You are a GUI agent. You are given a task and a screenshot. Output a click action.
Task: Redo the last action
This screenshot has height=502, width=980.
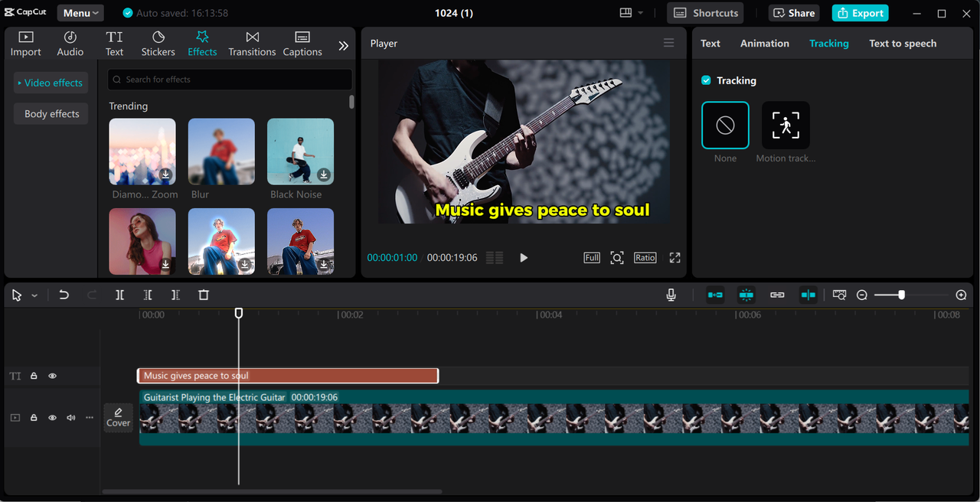click(x=92, y=295)
